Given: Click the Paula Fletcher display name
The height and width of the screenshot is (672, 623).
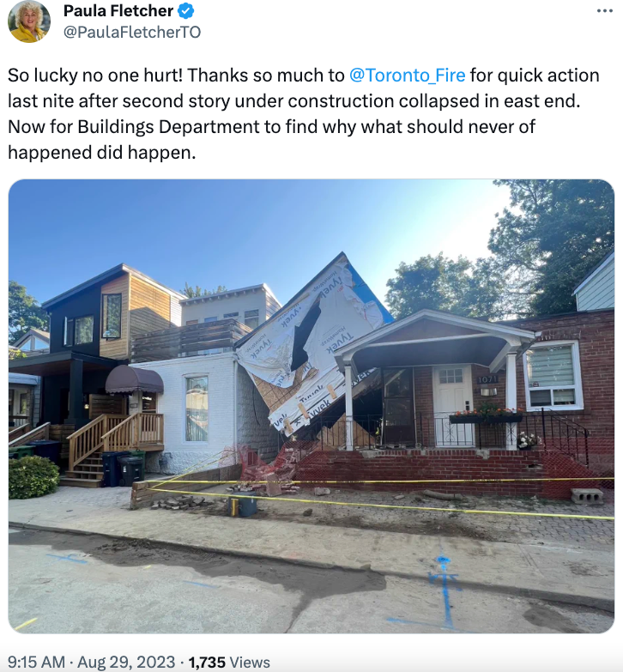Looking at the screenshot, I should click(x=118, y=11).
